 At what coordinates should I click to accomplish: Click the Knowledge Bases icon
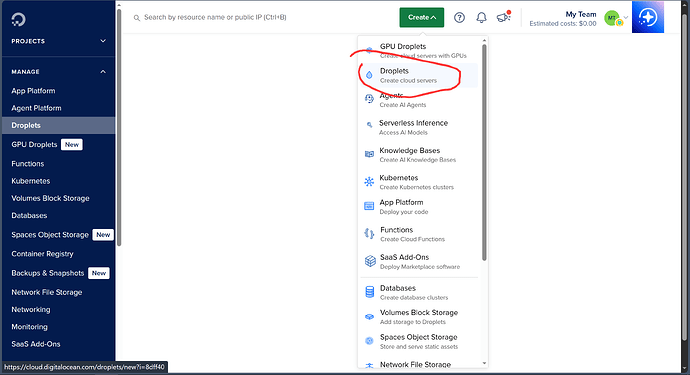369,154
